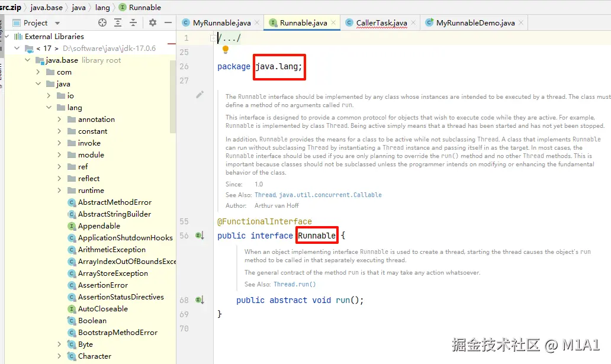Click the AutoCloseable interface icon in tree
Screen dimensions: 611x364
coord(71,309)
